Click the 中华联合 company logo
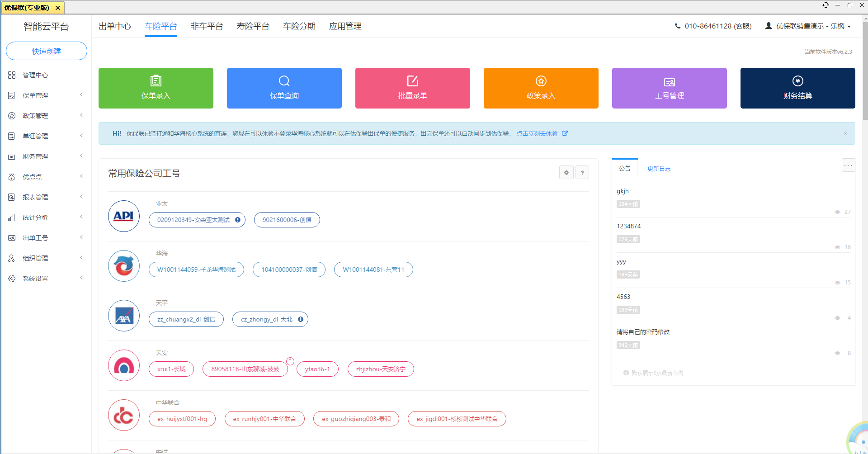 (x=124, y=415)
